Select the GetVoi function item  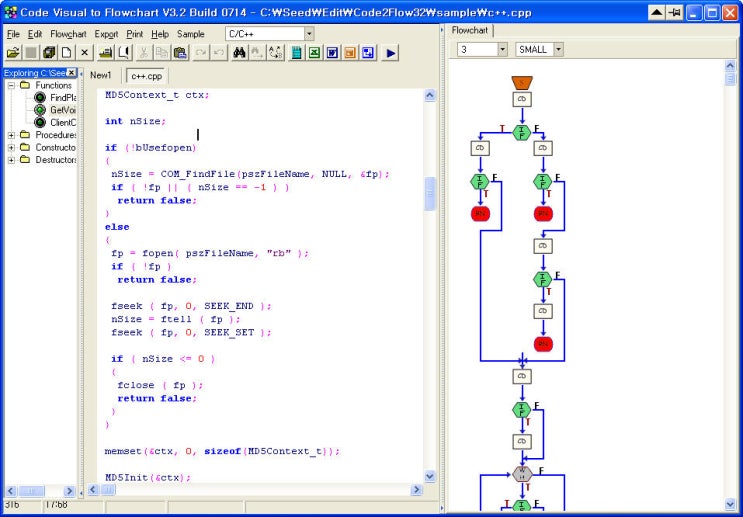pos(63,110)
